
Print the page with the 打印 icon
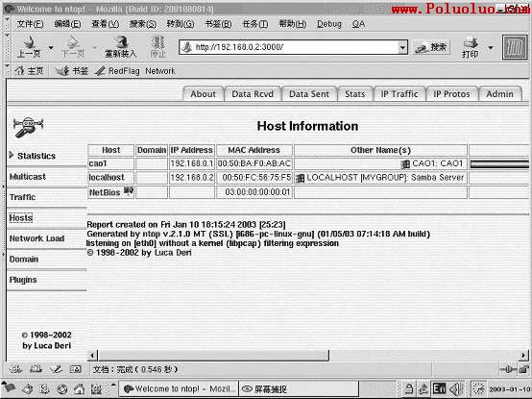pos(471,43)
